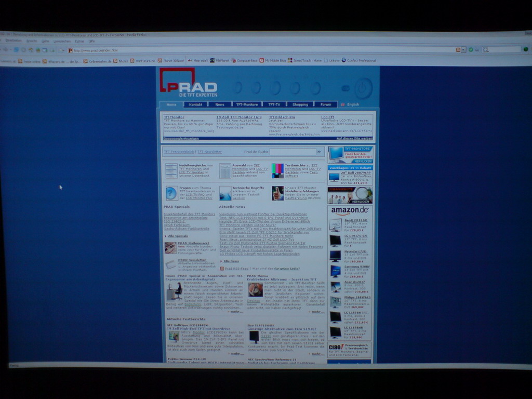Switch site language to English

coord(353,104)
